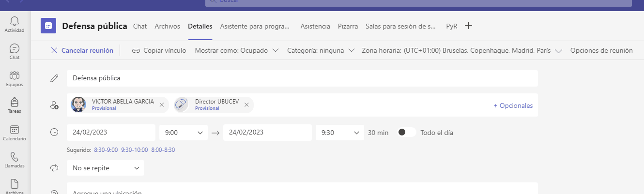Viewport: 644px width, 194px height.
Task: Add a new tab with plus icon
Action: pyautogui.click(x=468, y=26)
